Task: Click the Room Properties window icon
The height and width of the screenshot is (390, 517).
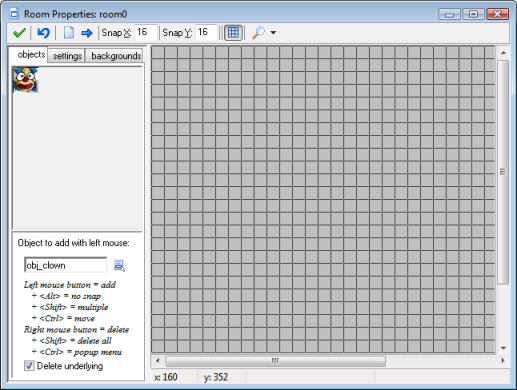Action: 14,14
